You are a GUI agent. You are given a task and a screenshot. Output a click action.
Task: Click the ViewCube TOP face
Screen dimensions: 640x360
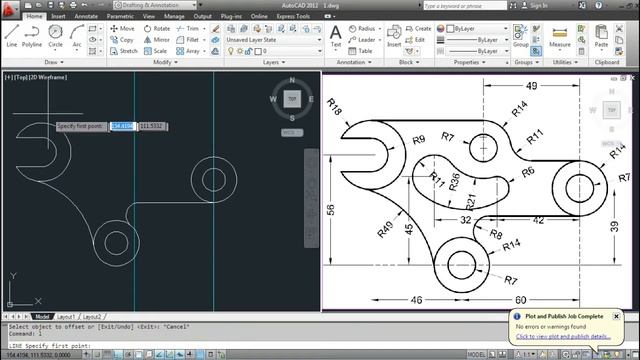click(x=292, y=99)
